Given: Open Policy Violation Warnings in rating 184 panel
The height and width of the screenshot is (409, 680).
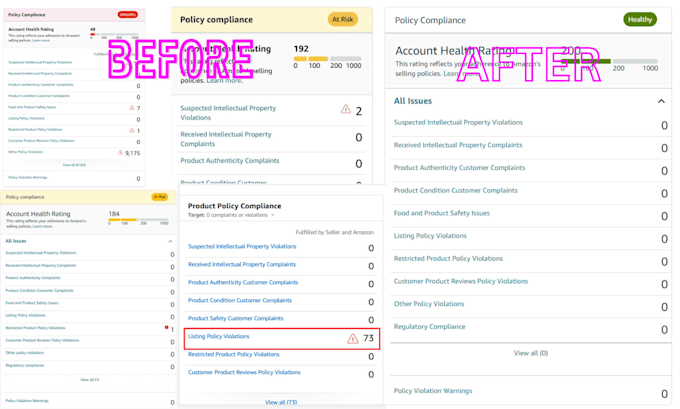Looking at the screenshot, I should (27, 401).
